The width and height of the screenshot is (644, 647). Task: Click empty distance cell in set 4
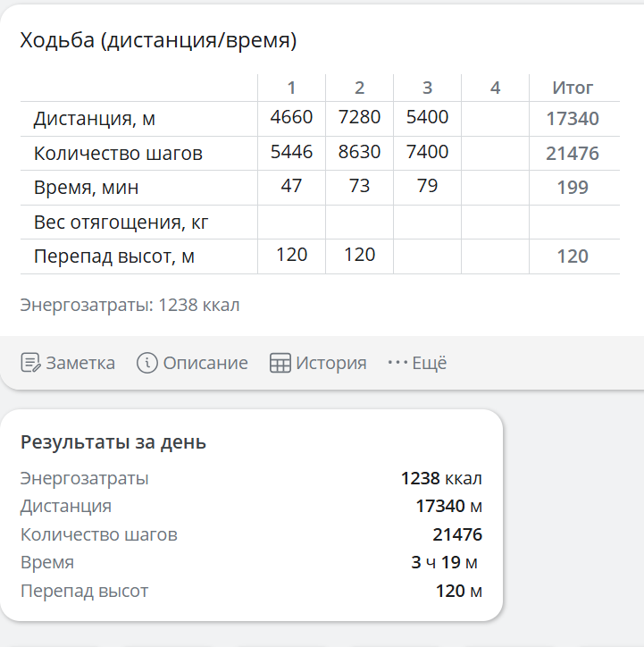click(x=495, y=118)
